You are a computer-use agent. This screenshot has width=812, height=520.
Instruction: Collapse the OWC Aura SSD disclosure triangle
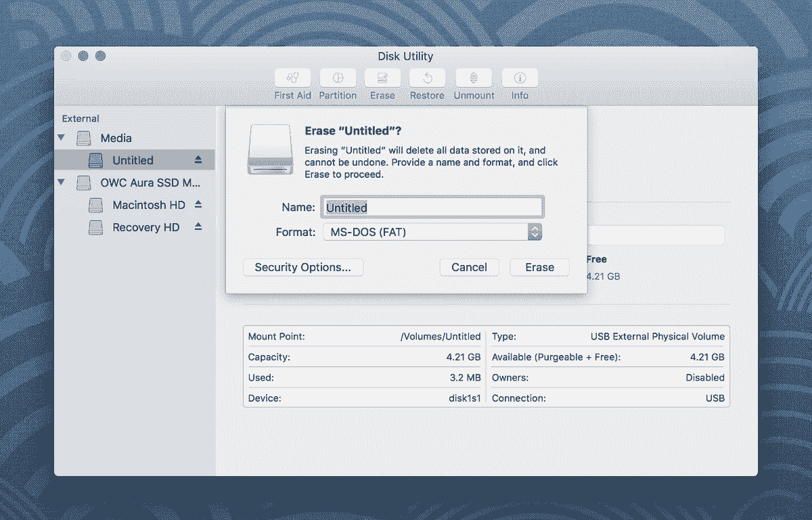[61, 183]
